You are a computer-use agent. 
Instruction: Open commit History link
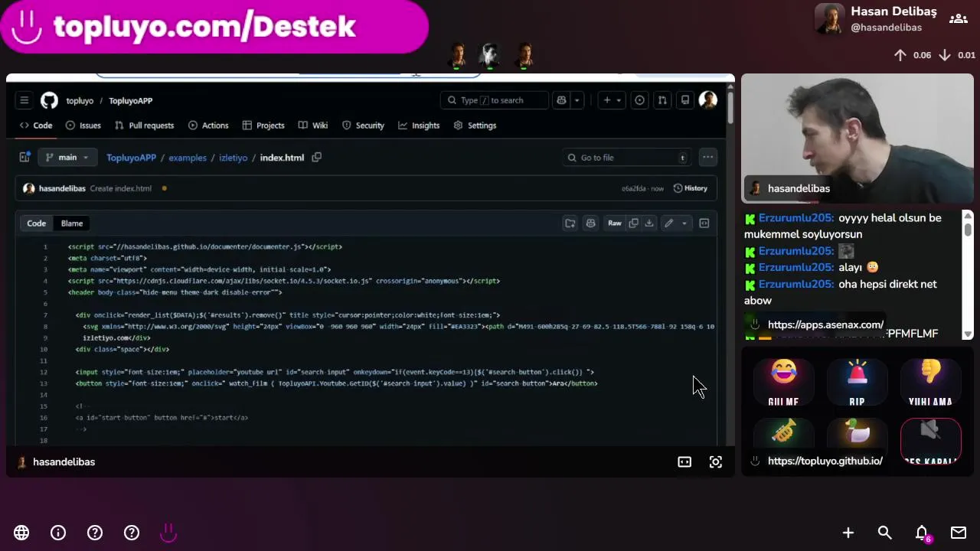(x=690, y=188)
